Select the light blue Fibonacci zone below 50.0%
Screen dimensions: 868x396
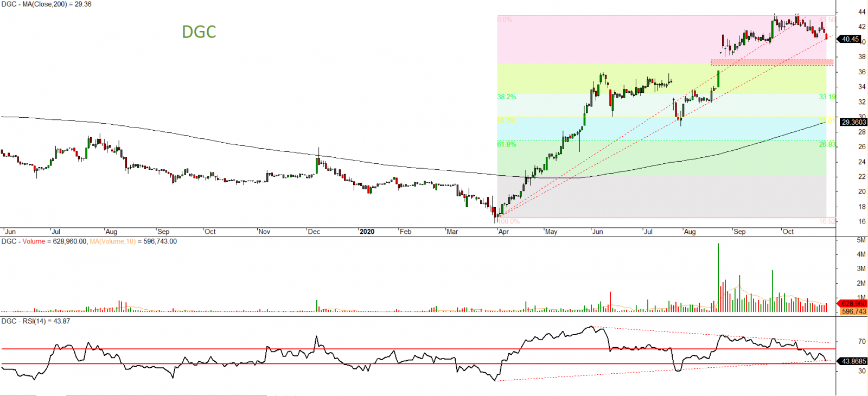(662, 129)
